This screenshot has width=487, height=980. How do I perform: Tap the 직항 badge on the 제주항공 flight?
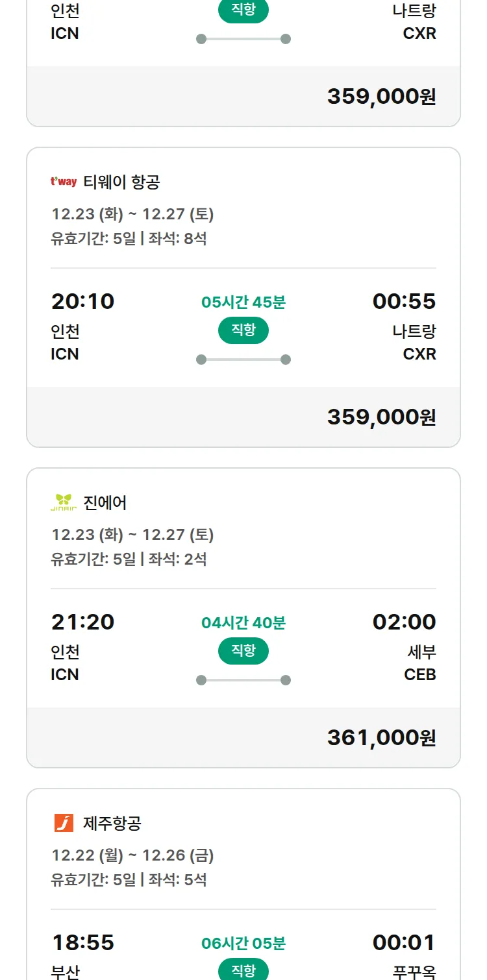point(243,970)
